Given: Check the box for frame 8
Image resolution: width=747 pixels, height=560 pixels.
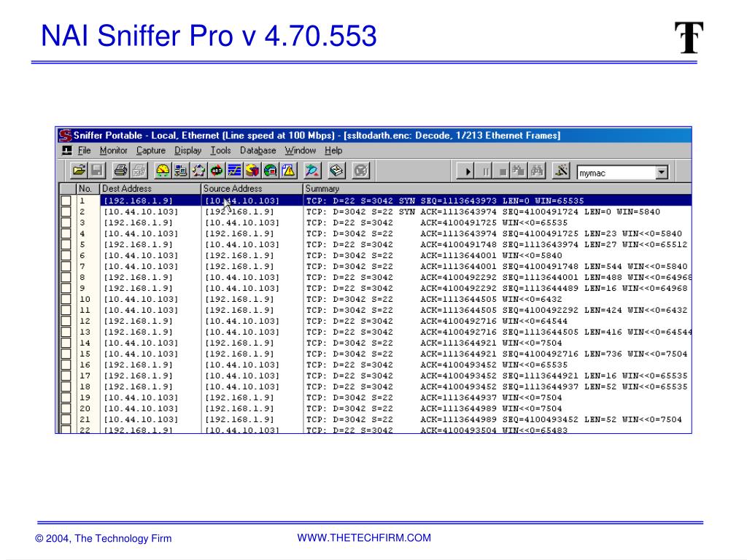Looking at the screenshot, I should tap(66, 277).
